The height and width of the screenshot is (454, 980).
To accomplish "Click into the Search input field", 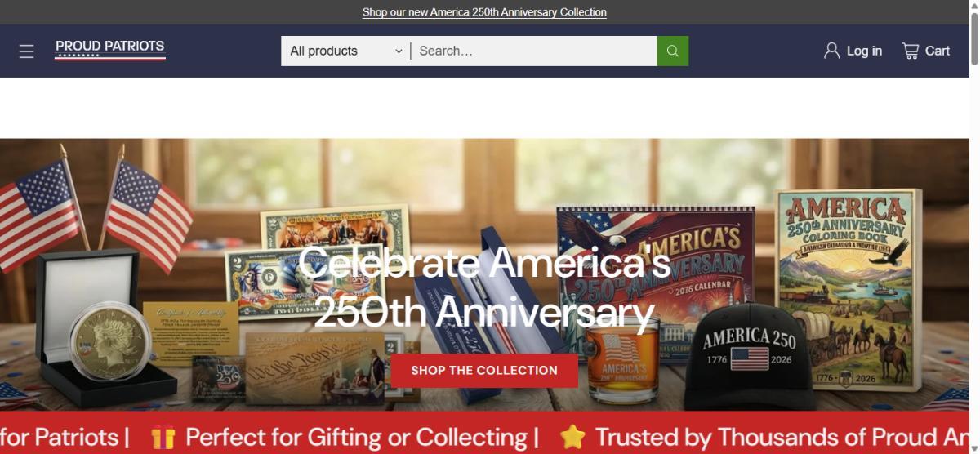I will [534, 51].
